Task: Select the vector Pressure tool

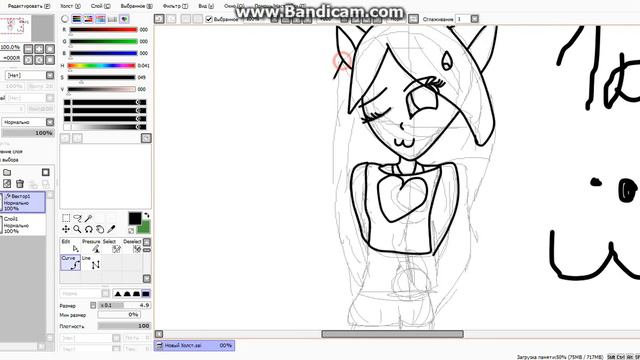Action: [x=91, y=246]
